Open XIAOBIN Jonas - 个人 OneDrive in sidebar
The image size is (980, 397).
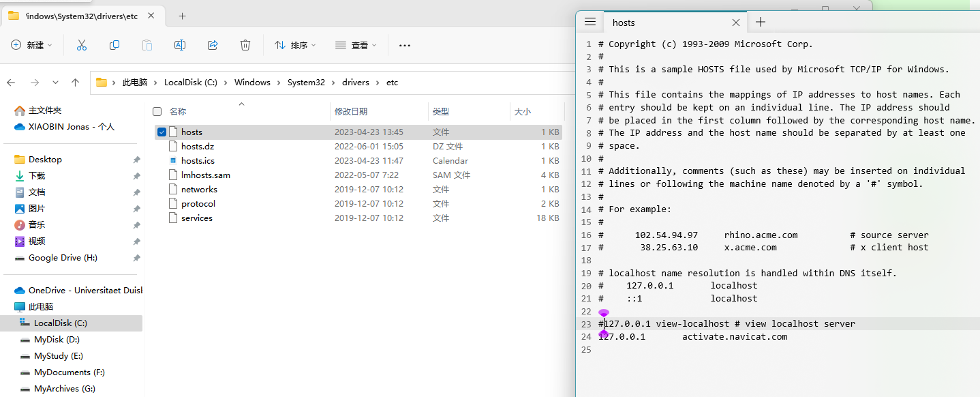tap(73, 127)
